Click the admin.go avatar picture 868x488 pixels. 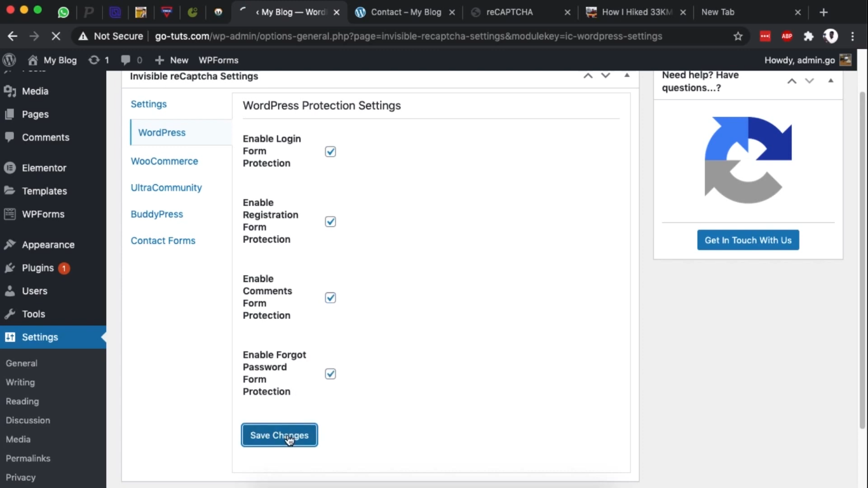click(x=845, y=60)
